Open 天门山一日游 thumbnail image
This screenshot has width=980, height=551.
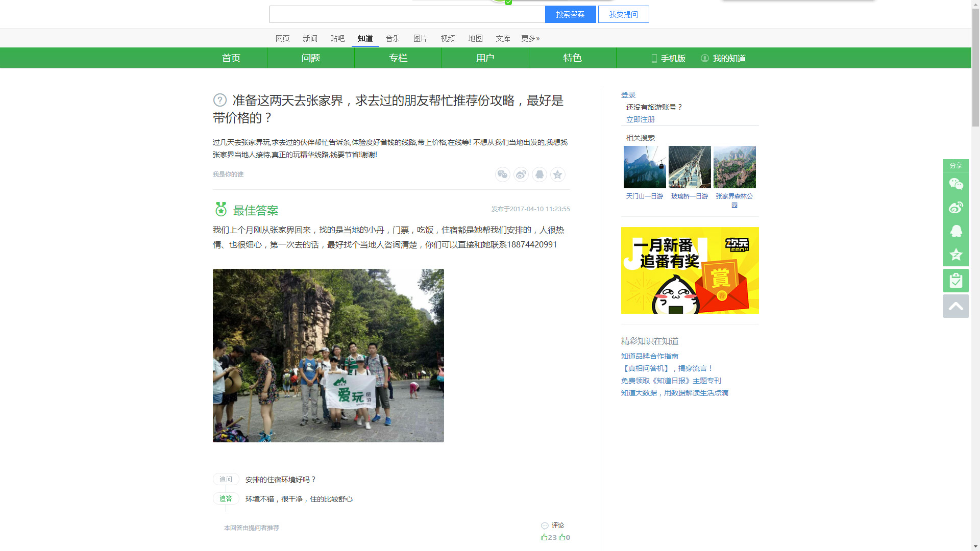pyautogui.click(x=645, y=167)
